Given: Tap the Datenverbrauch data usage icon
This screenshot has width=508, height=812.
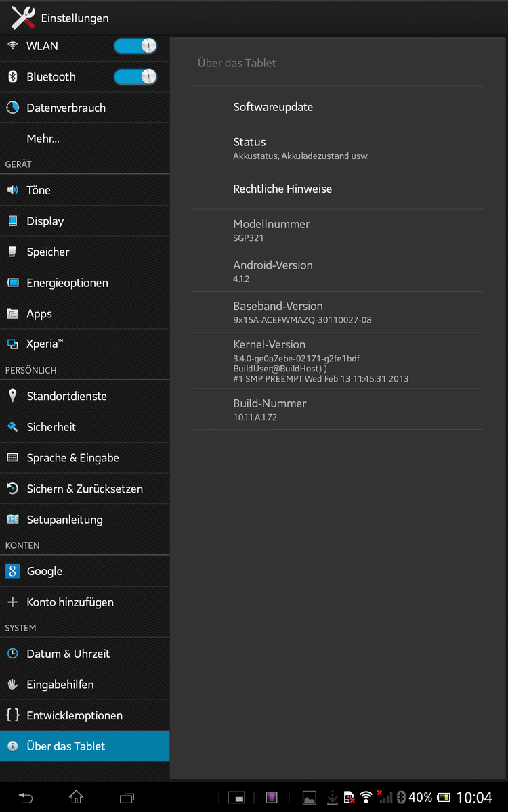Looking at the screenshot, I should click(x=12, y=108).
